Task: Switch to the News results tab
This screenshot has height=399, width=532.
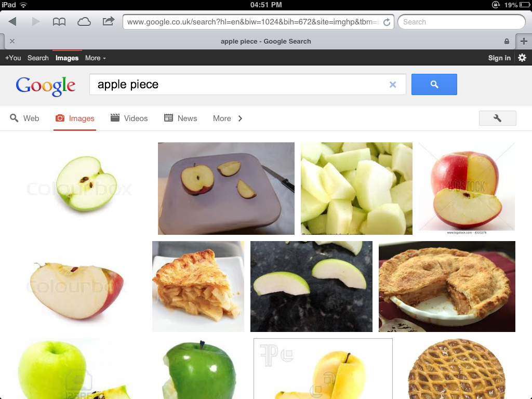Action: (180, 118)
